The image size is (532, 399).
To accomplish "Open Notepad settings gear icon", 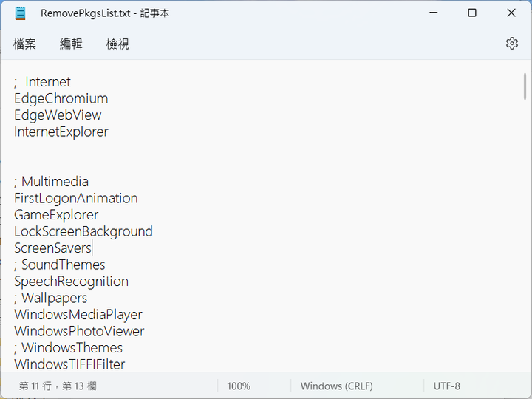I will coord(511,44).
